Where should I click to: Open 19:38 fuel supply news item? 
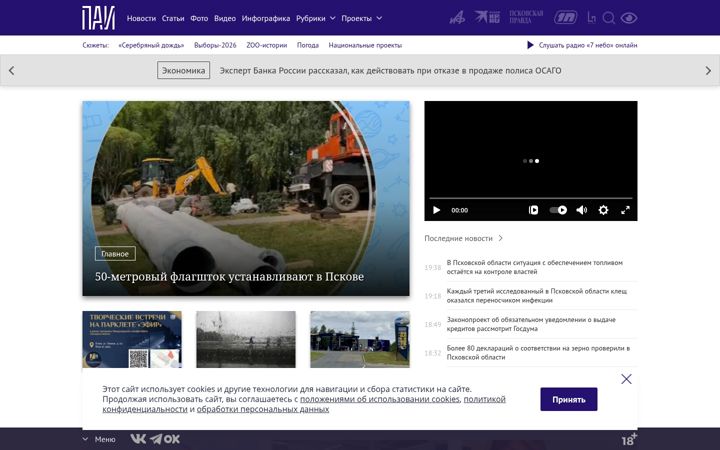click(x=534, y=267)
